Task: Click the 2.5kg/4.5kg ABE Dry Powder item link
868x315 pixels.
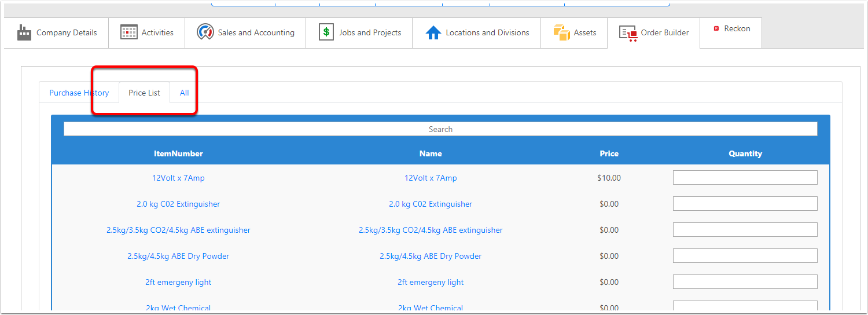Action: pos(178,256)
